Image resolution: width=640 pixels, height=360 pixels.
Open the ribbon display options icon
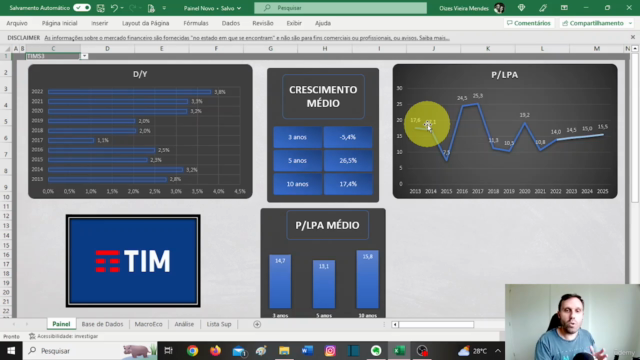[564, 8]
